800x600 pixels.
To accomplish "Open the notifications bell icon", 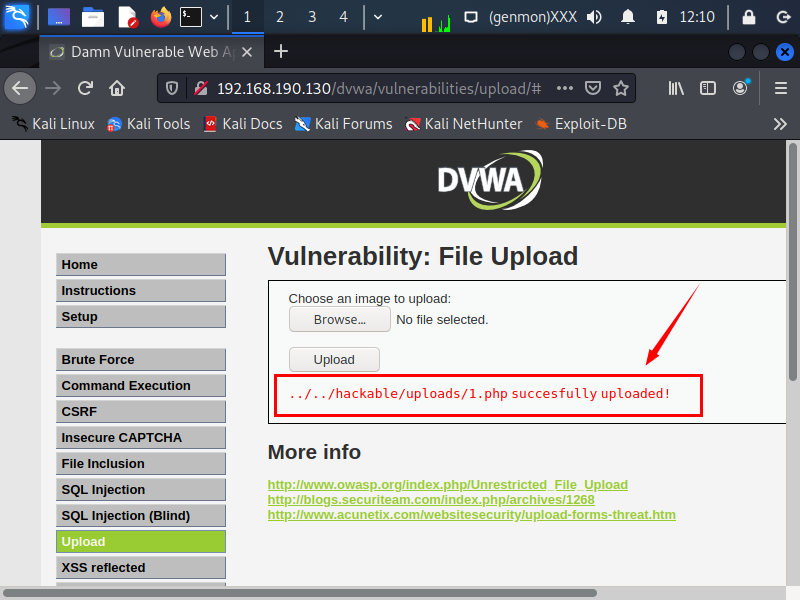I will [x=628, y=17].
